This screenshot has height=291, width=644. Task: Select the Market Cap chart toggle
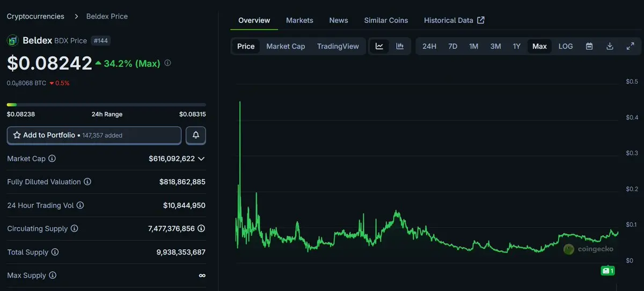[x=286, y=46]
